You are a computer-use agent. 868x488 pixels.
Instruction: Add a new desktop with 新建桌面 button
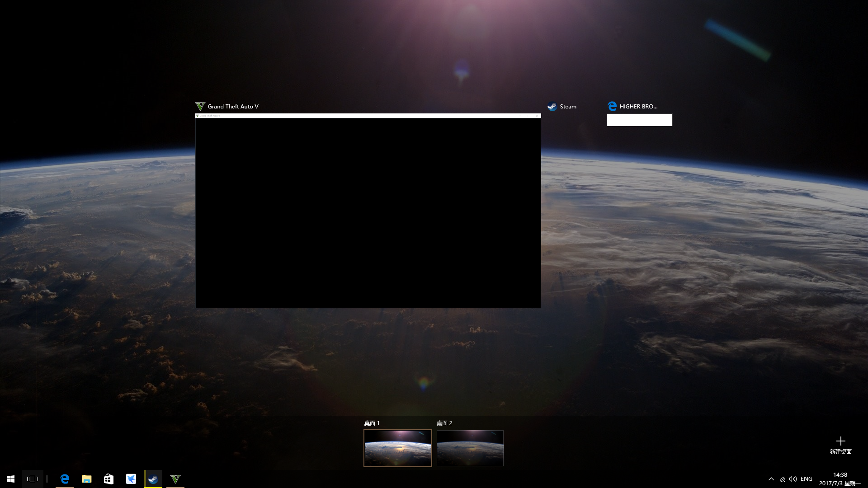[840, 445]
